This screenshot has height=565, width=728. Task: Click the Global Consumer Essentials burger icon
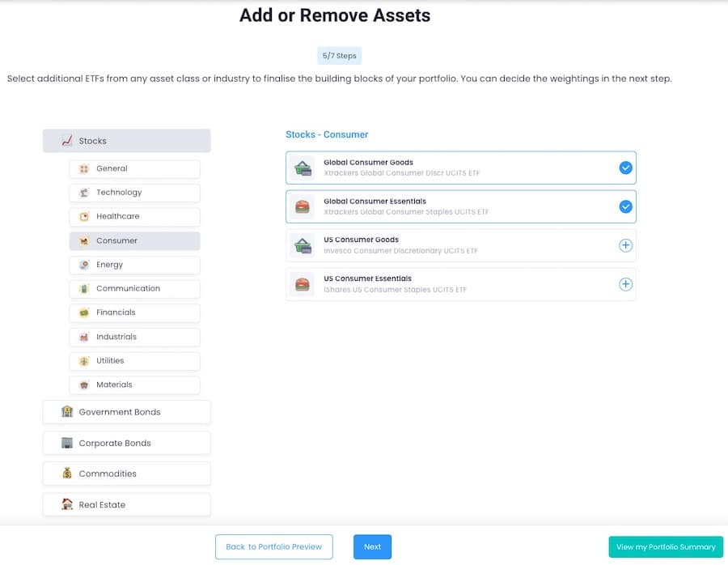point(303,206)
